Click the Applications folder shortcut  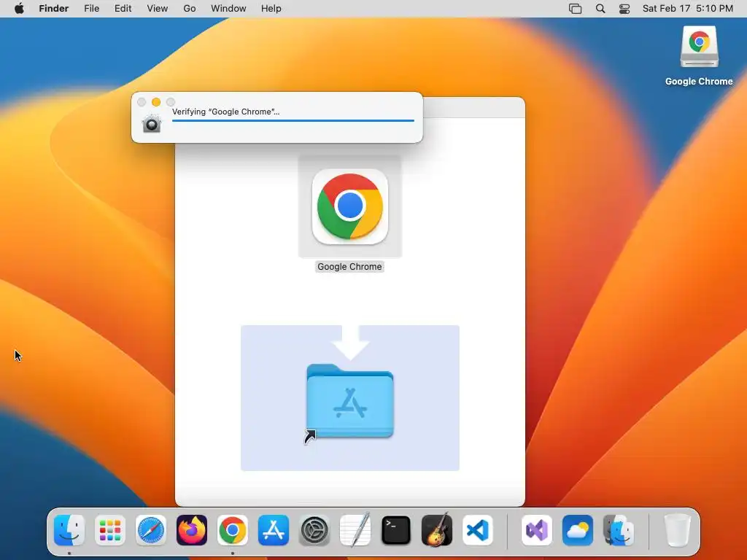coord(350,402)
